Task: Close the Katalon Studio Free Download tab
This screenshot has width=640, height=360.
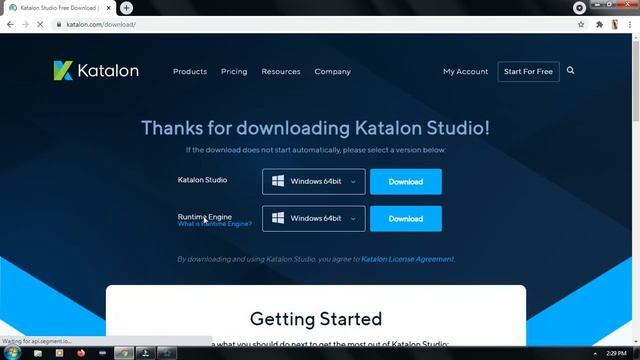Action: (109, 8)
